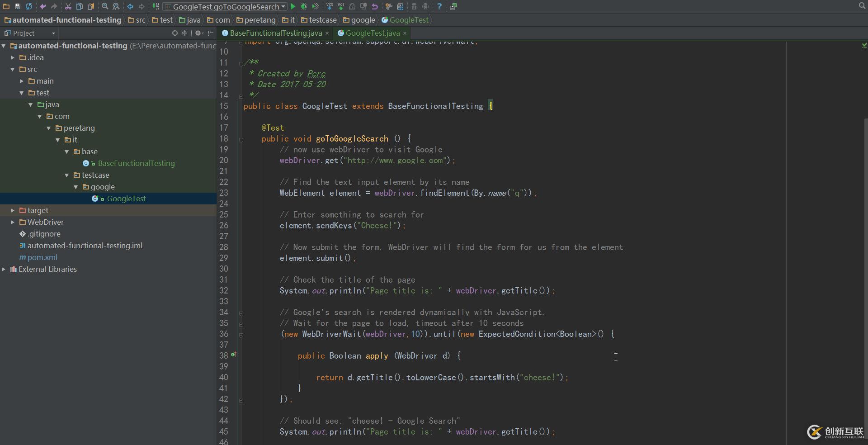
Task: Run the test with green play button
Action: [293, 6]
